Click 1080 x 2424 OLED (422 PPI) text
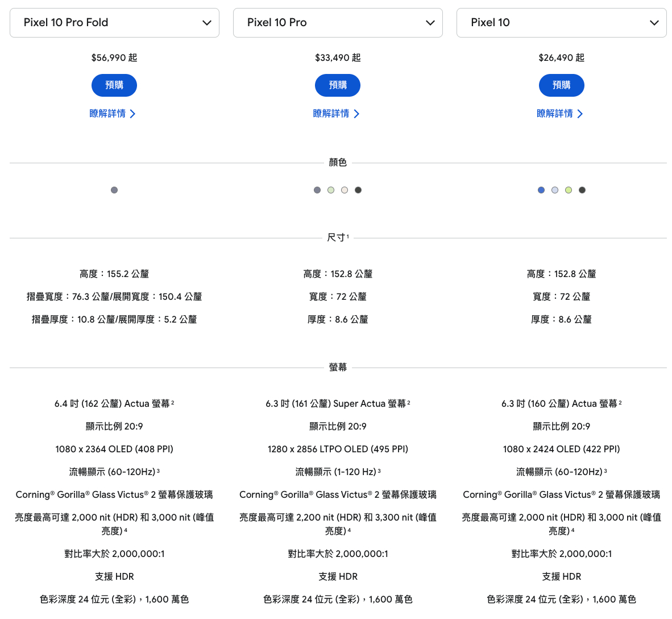Viewport: 672px width, 619px height. coord(562,449)
